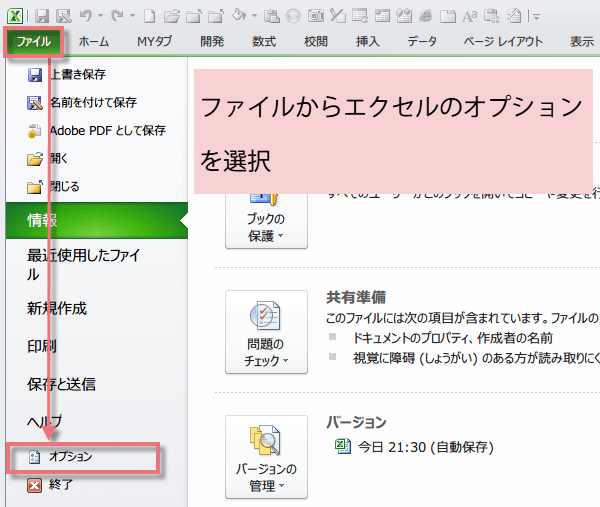Screen dimensions: 600x507
Task: Open the 今日 21:30 (自動保存) version
Action: tap(414, 447)
